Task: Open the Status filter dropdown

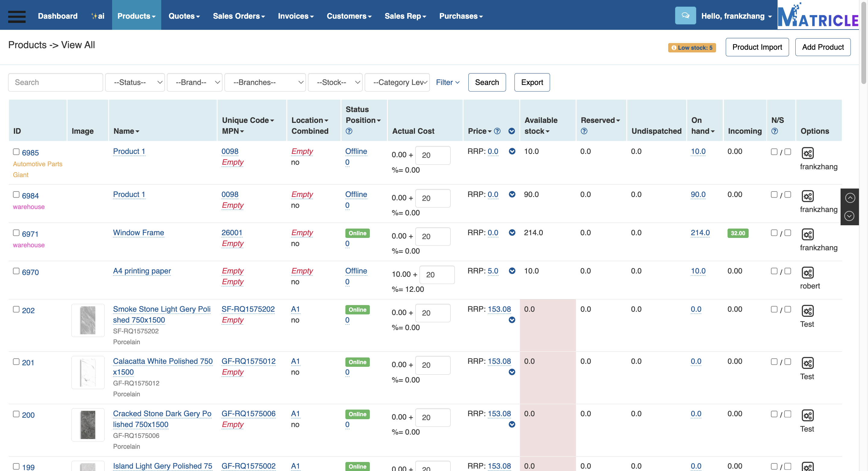Action: pyautogui.click(x=135, y=82)
